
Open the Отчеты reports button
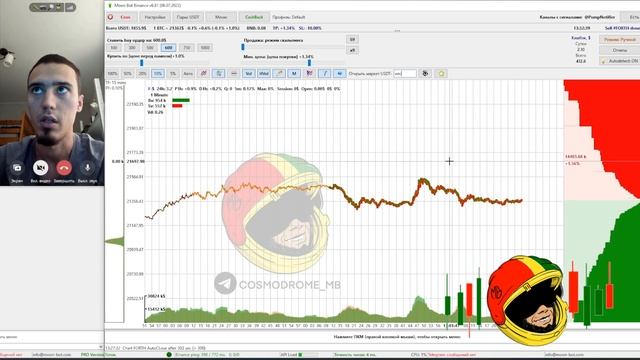(620, 50)
